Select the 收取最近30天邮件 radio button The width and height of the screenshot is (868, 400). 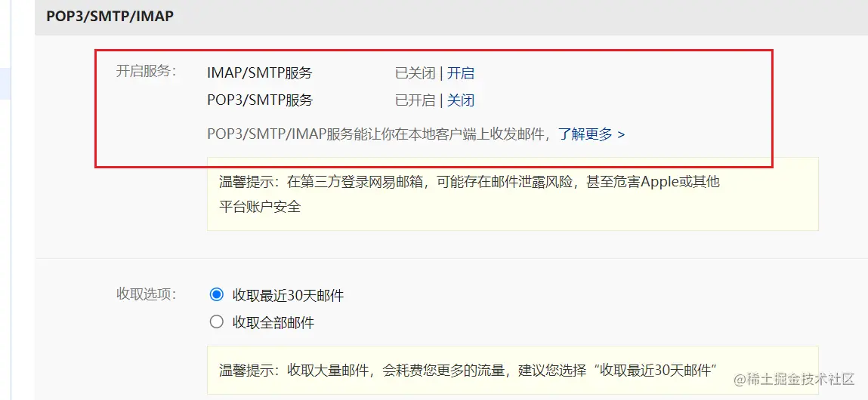coord(217,295)
